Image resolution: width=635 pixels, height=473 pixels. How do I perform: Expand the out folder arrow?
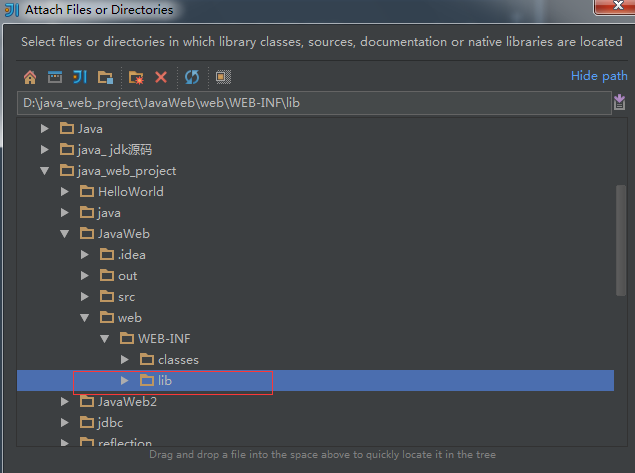[85, 276]
